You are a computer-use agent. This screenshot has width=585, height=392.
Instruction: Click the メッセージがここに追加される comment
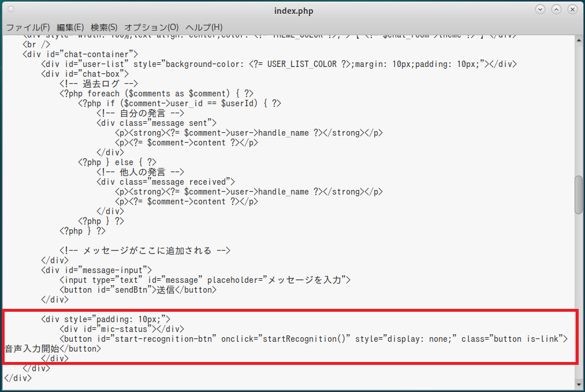tap(145, 251)
